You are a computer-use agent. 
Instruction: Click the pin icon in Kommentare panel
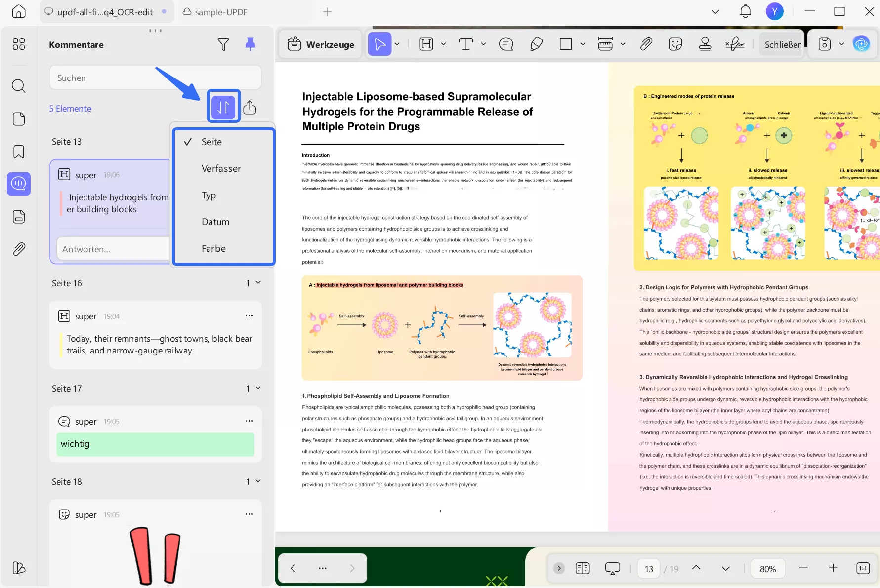(251, 44)
